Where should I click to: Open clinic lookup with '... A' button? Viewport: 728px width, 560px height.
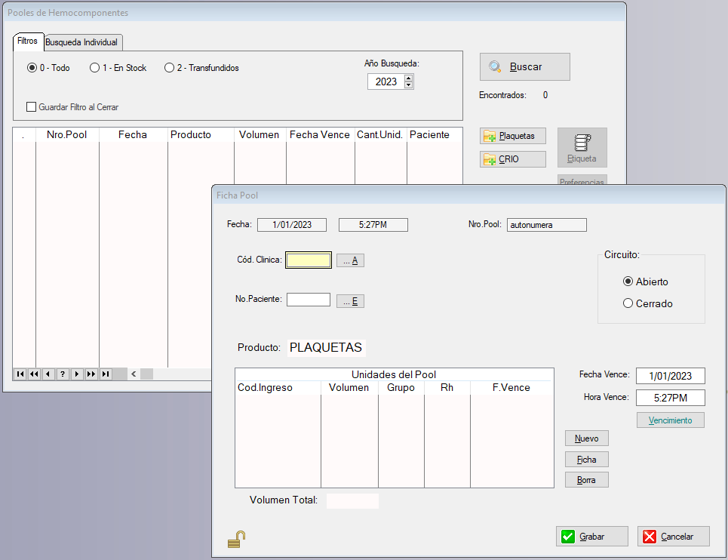coord(350,260)
